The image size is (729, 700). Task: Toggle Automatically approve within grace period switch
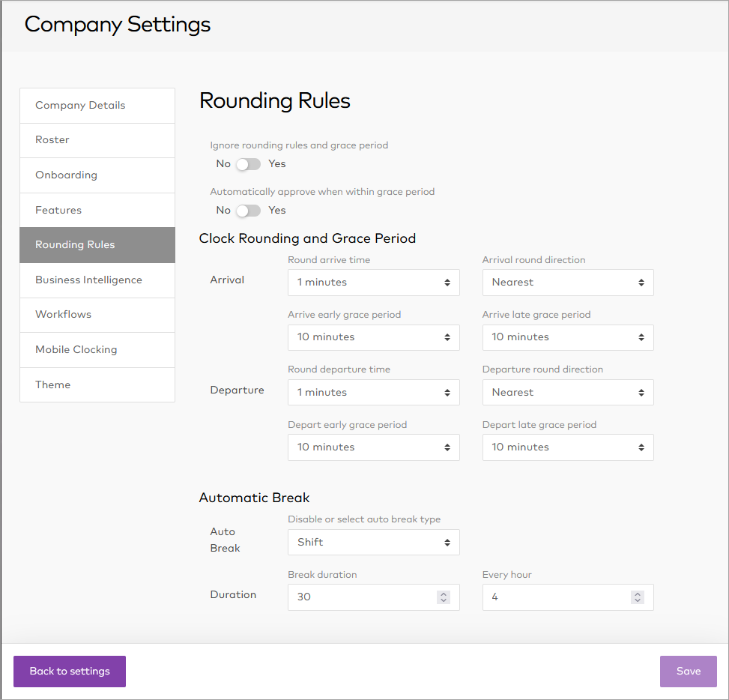tap(248, 211)
